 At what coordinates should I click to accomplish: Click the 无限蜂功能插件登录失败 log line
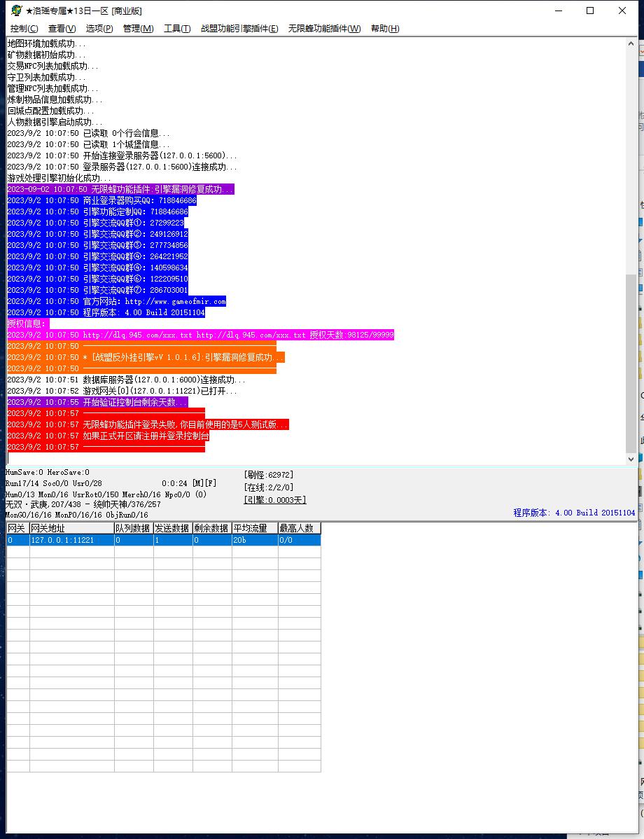[x=148, y=424]
